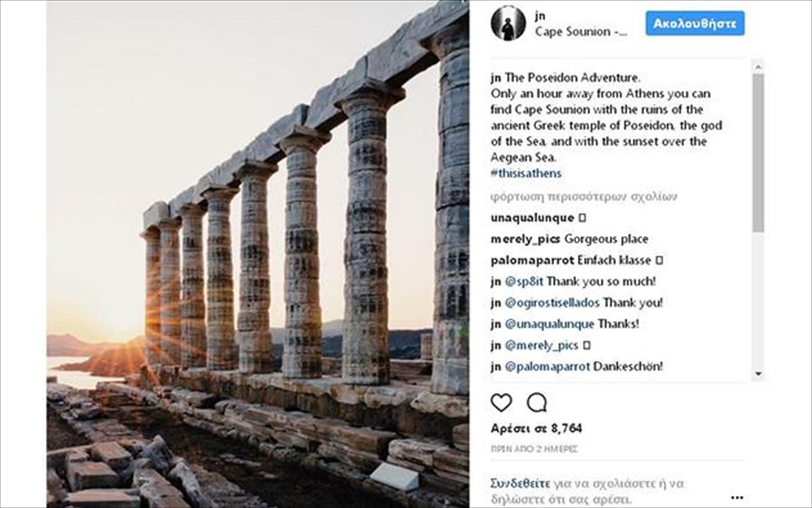Open the Cape Sounion location link

(x=581, y=32)
